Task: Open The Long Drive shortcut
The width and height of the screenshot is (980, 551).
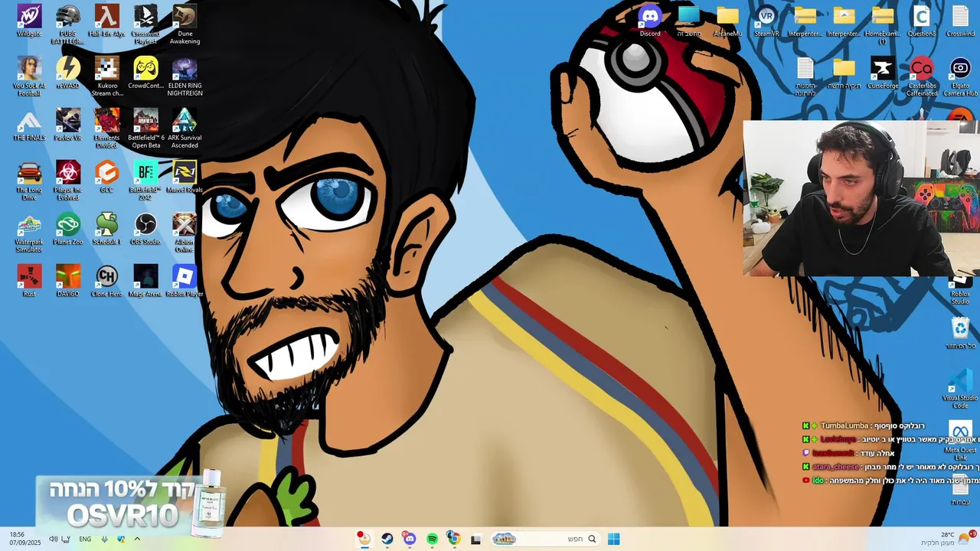Action: coord(29,180)
